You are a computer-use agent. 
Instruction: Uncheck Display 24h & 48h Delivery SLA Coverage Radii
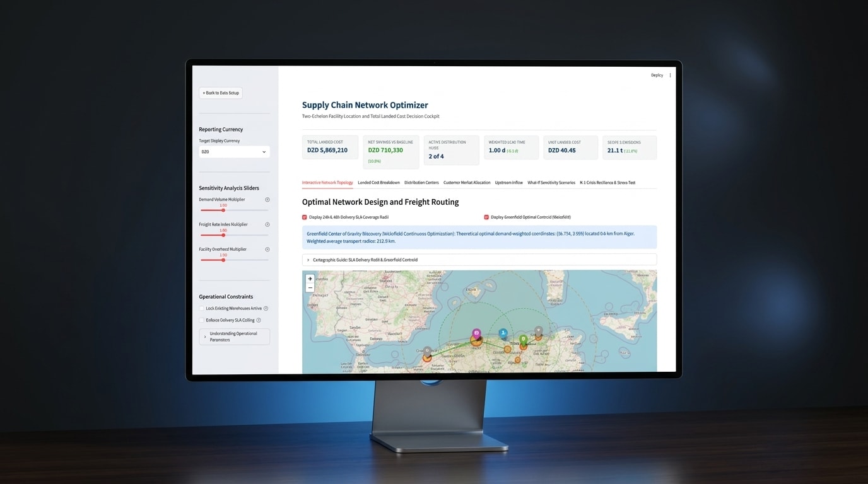[x=305, y=217]
